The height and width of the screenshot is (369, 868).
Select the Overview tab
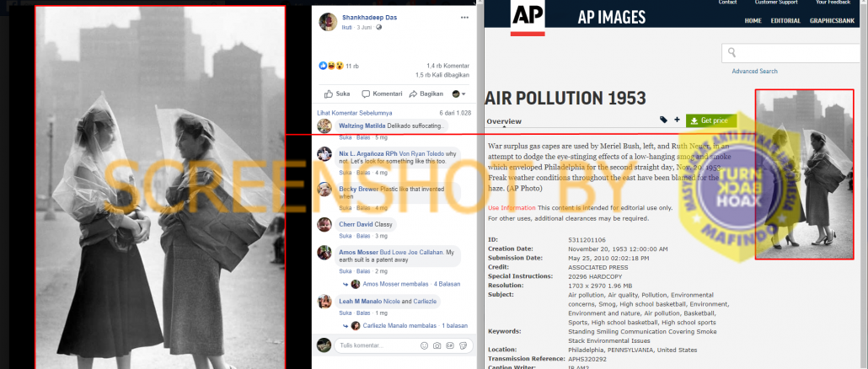click(504, 121)
